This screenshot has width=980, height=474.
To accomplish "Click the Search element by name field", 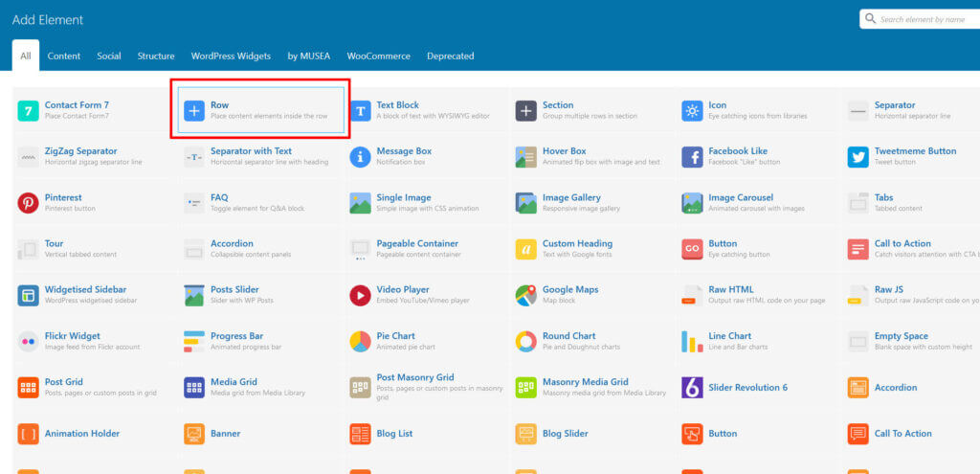I will tap(920, 19).
